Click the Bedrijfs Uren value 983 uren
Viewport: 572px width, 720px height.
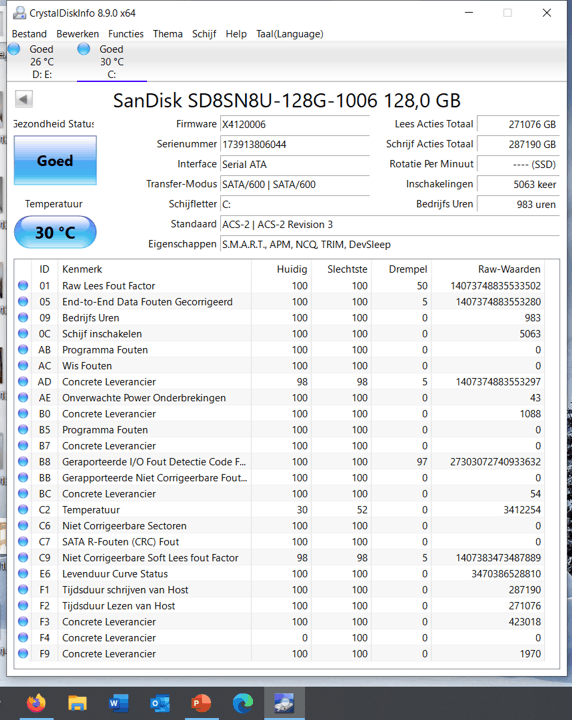518,204
